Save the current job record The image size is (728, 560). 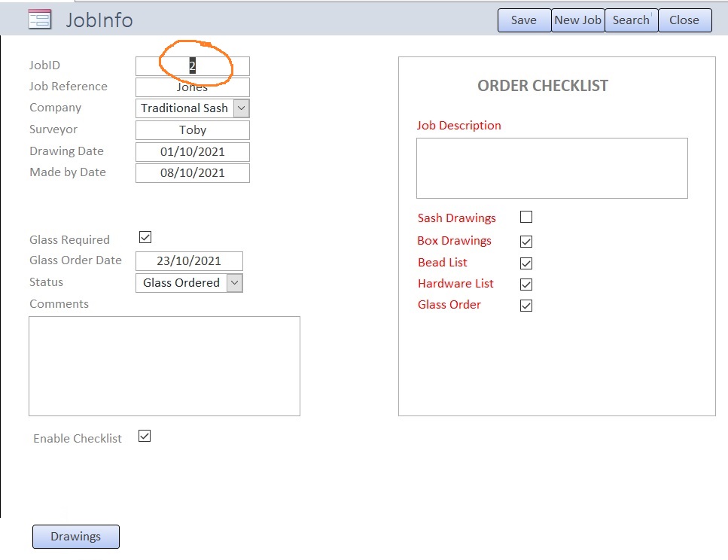(x=524, y=20)
